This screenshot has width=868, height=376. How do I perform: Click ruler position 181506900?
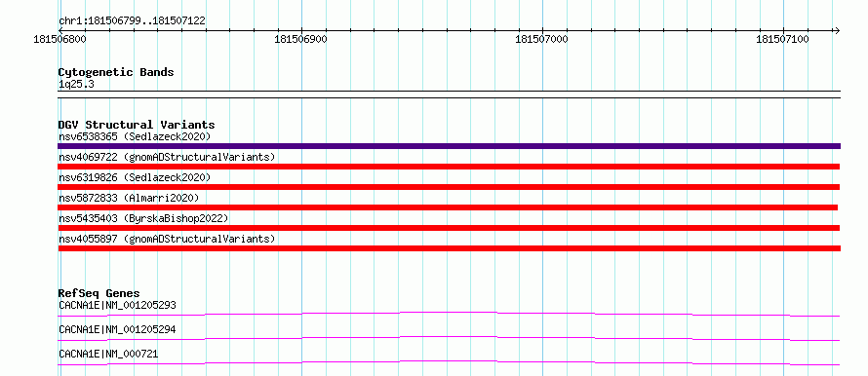(300, 39)
